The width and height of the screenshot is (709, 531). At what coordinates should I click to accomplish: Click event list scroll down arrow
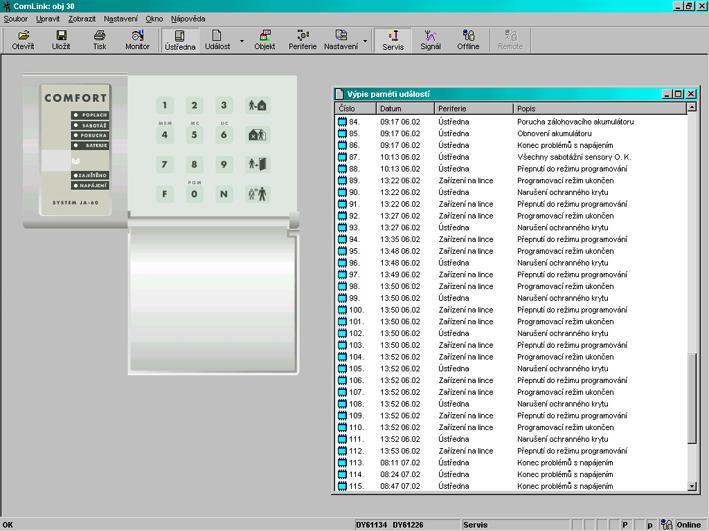[691, 486]
